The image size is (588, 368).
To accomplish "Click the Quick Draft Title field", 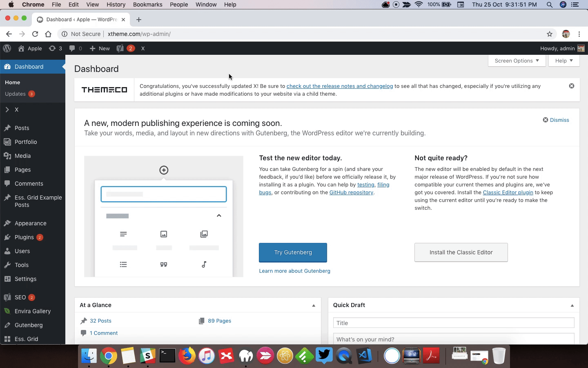I will 454,323.
